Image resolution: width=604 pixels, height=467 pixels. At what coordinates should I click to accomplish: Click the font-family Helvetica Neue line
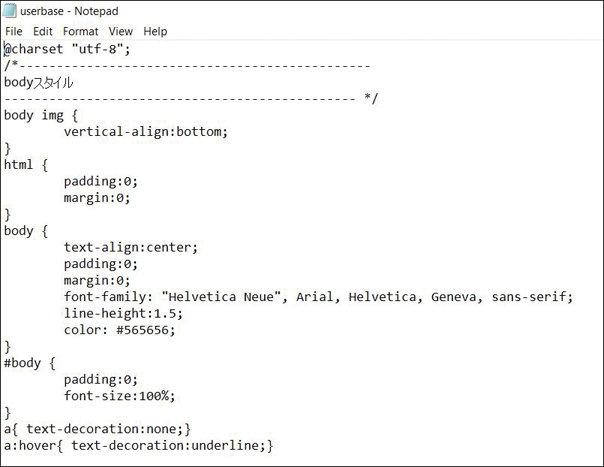319,297
